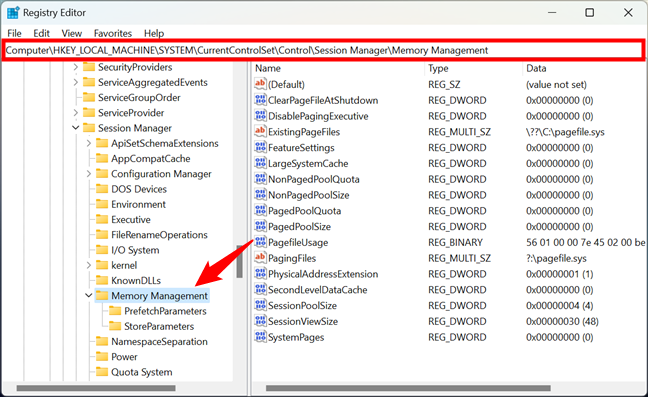Screen dimensions: 648x397
Task: Click the Session Manager folder icon
Action: (x=89, y=128)
